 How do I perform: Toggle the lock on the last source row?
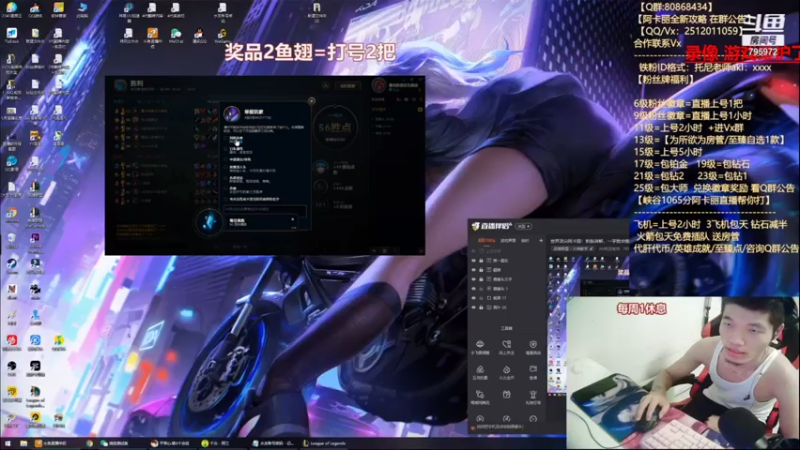[x=481, y=307]
